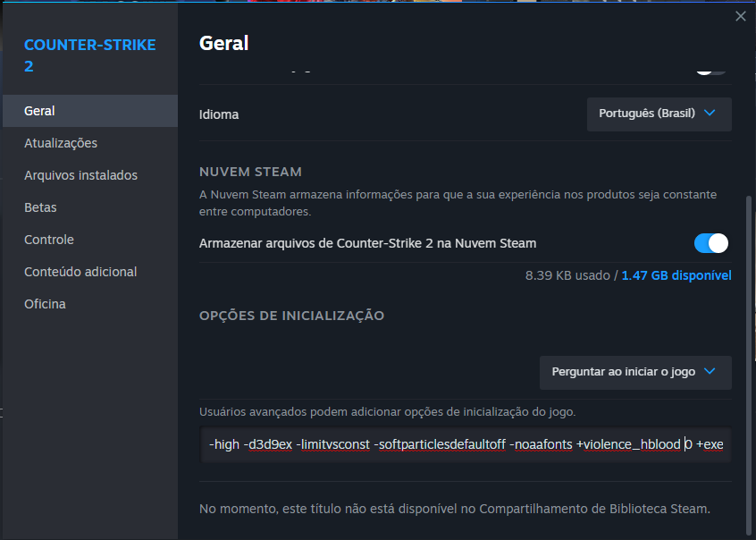Screen dimensions: 756x540
Task: Toggle the partially hidden switch above Idioma
Action: tap(710, 70)
